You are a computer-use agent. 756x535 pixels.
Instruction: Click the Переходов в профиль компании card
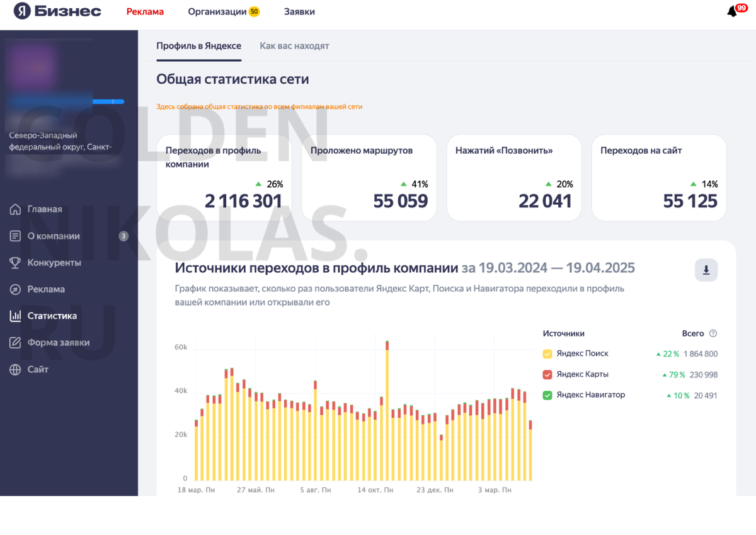click(224, 178)
